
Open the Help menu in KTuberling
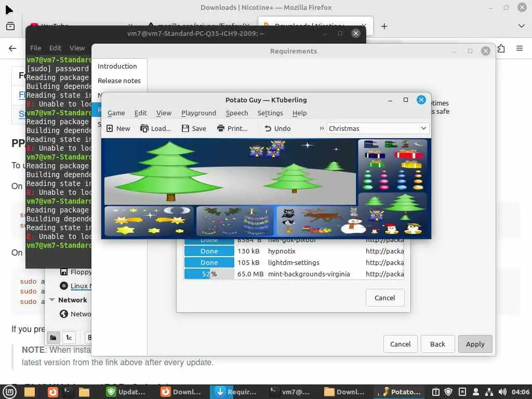coord(299,113)
